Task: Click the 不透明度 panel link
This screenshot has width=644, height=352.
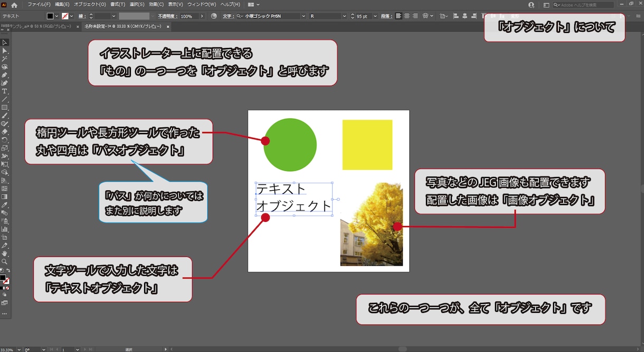Action: (167, 16)
